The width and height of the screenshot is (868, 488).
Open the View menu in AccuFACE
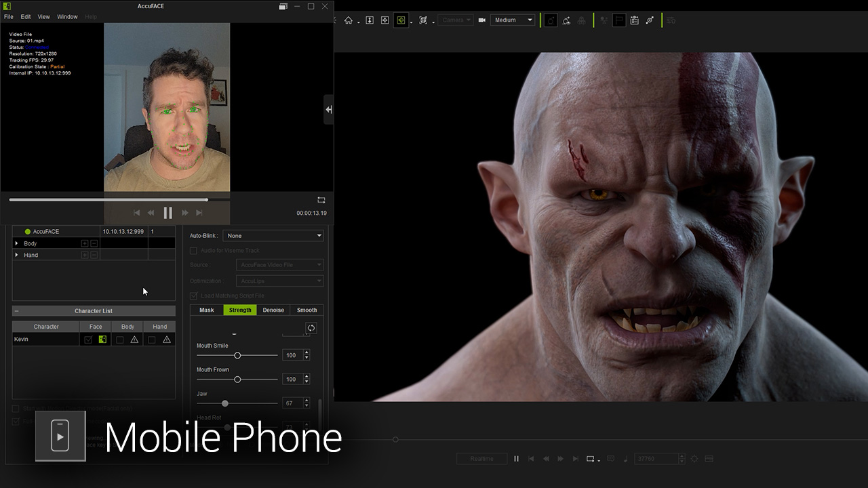(x=44, y=17)
